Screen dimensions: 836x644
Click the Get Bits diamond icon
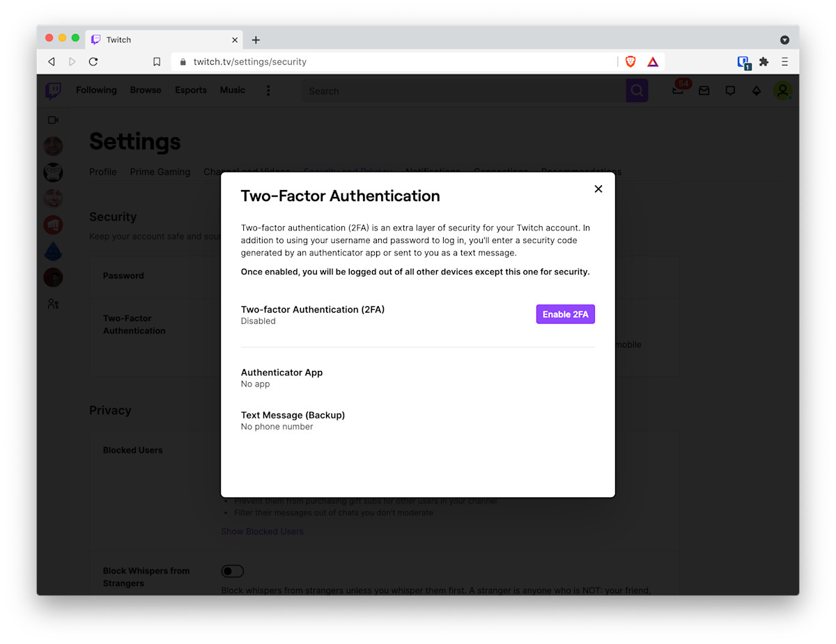tap(756, 91)
